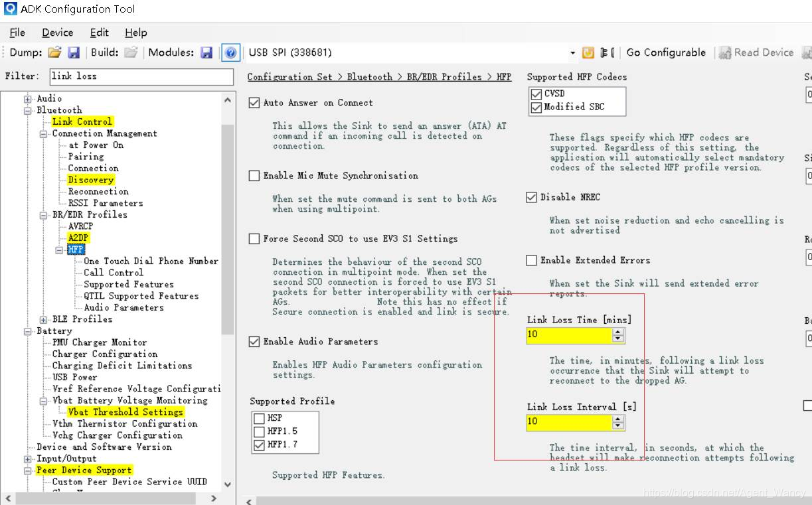
Task: Enable Extended Errors checkbox
Action: pos(531,260)
